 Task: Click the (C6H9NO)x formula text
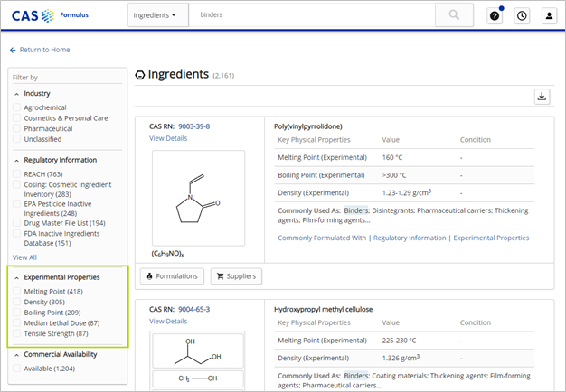click(x=167, y=254)
